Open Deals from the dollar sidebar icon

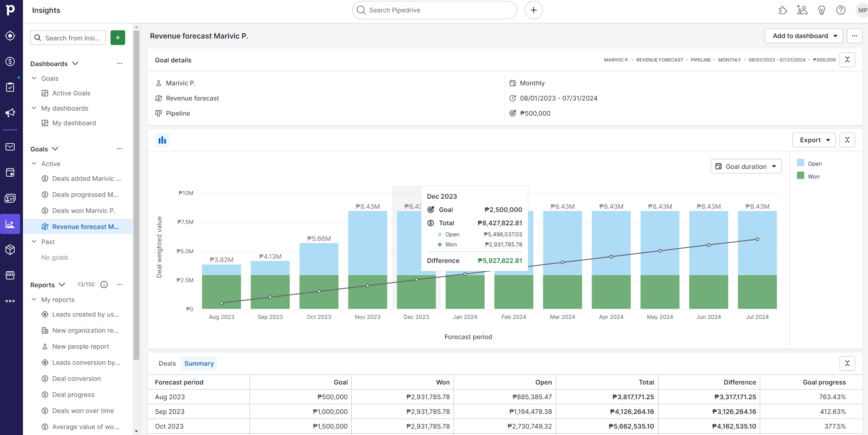(x=10, y=61)
